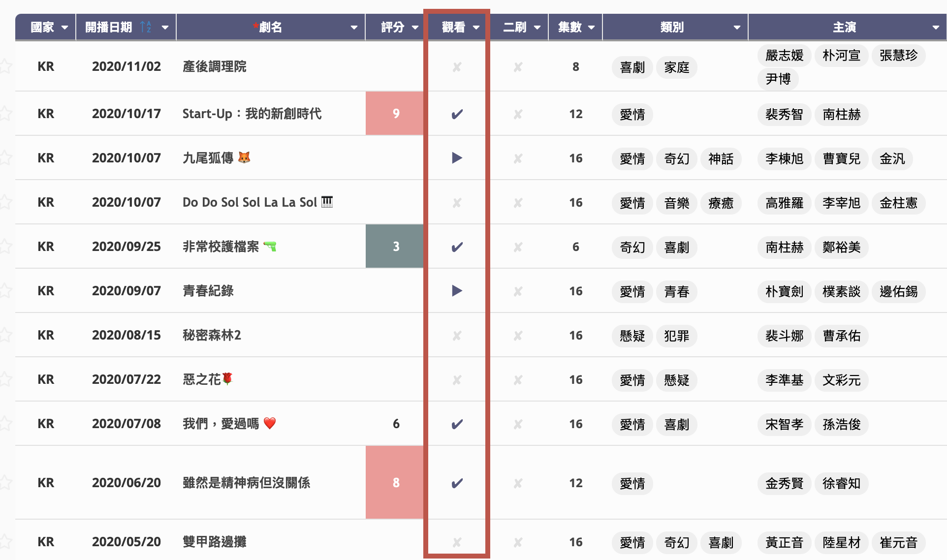
Task: Click the 集數 column header label
Action: coord(569,27)
